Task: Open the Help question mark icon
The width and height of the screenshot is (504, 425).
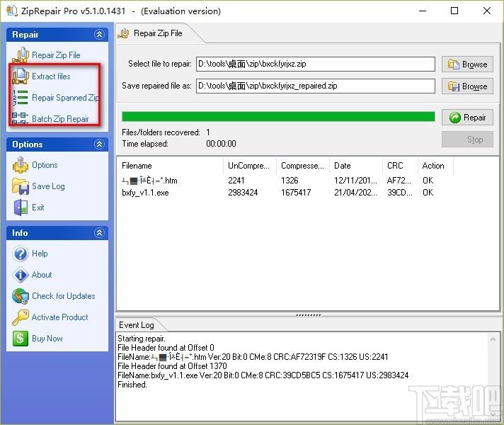Action: point(21,254)
